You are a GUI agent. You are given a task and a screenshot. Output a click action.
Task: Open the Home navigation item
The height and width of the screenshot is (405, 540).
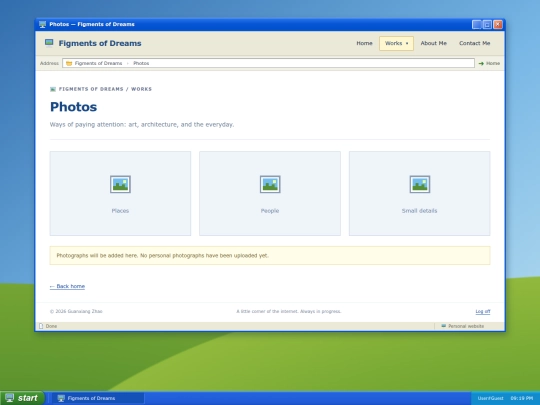pos(364,43)
